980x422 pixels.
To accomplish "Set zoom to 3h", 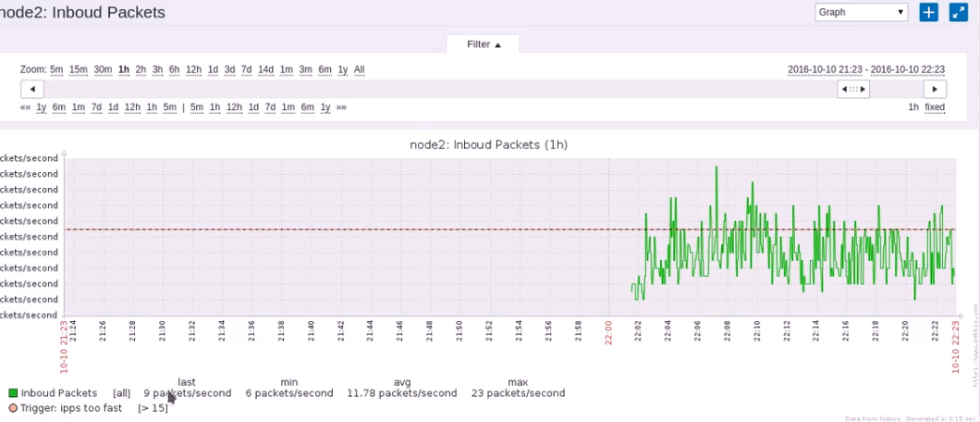I will pos(157,69).
